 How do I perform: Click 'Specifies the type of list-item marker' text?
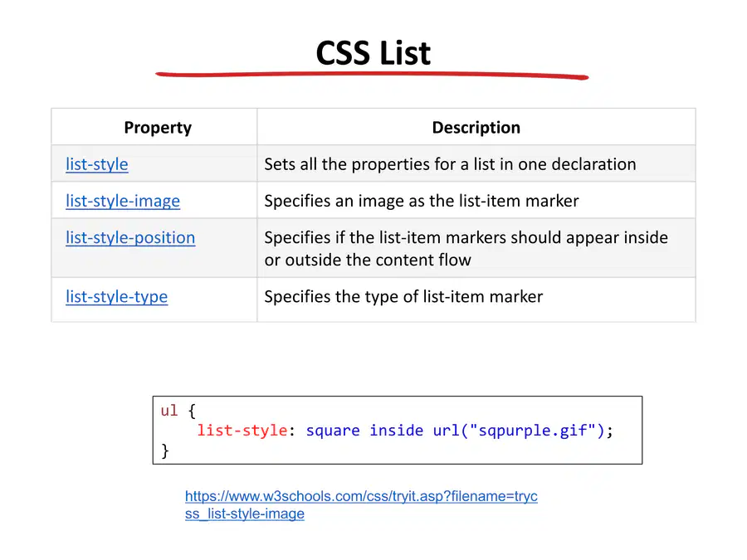(403, 297)
